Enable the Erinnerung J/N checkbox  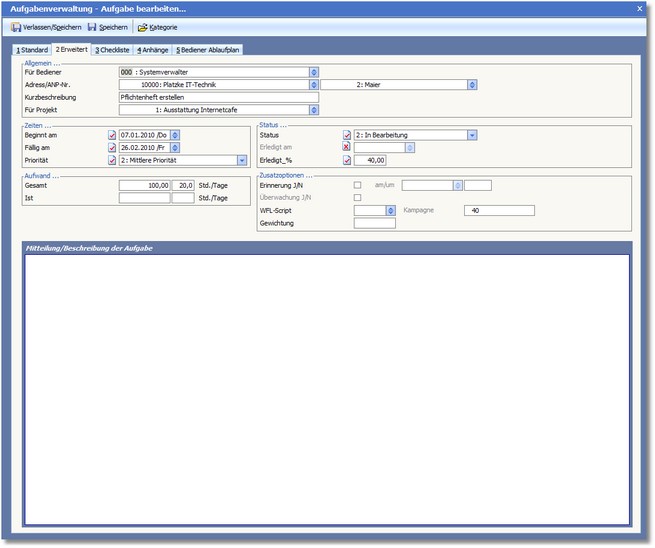(x=358, y=185)
